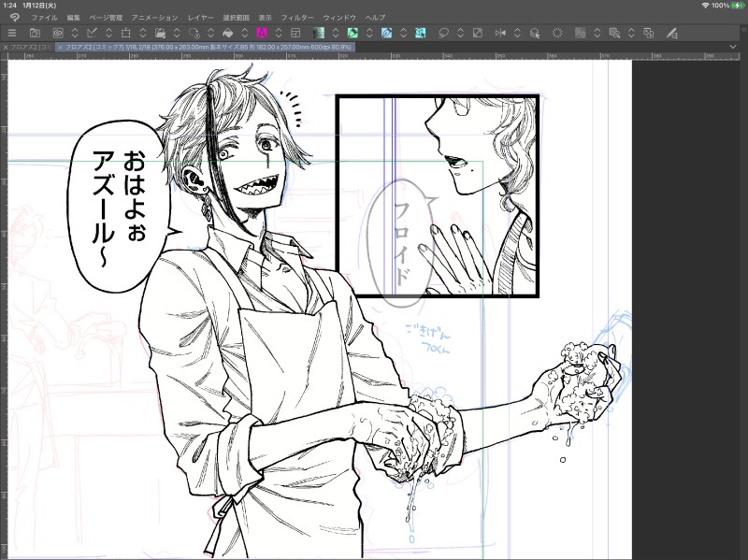The image size is (748, 560).
Task: Click the Clip Studio cloud swirl icon
Action: point(58,33)
